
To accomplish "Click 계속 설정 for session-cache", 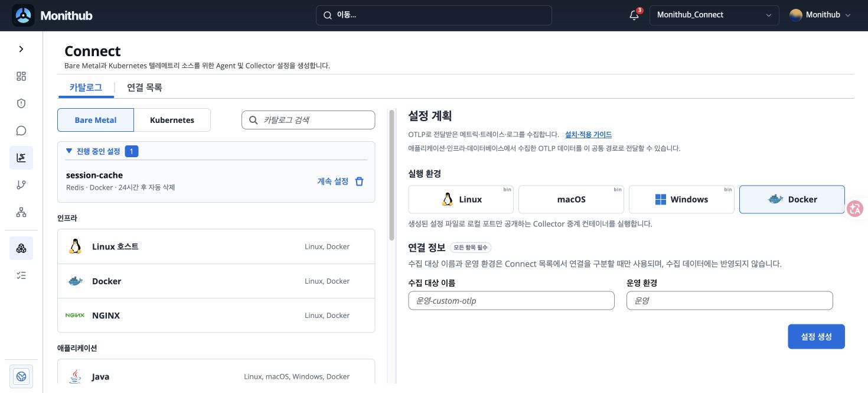I will pos(333,181).
